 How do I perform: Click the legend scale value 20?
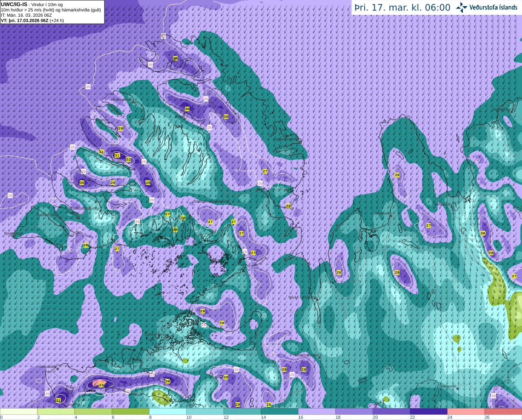[375, 418]
